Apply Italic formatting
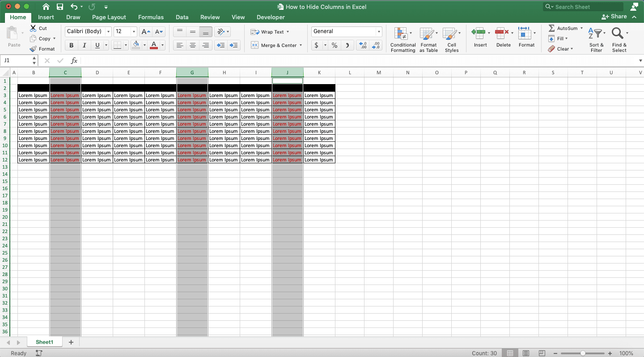This screenshot has height=357, width=644. (84, 45)
